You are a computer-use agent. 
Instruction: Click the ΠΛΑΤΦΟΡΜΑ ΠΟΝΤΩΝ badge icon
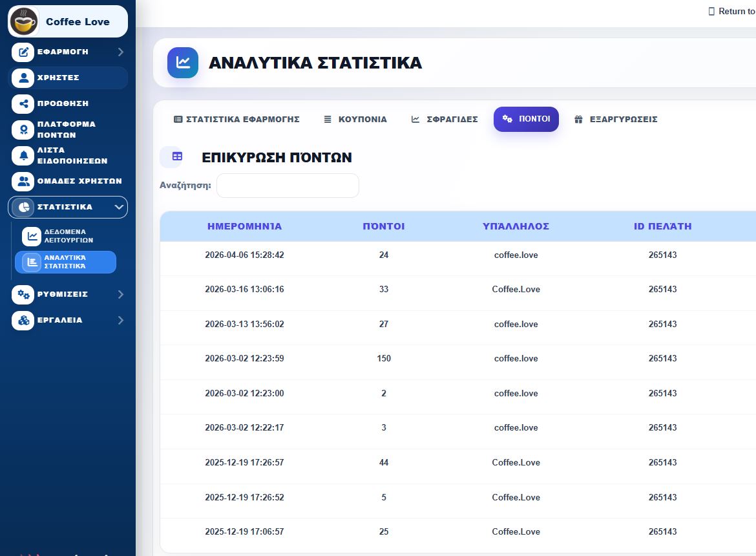23,129
